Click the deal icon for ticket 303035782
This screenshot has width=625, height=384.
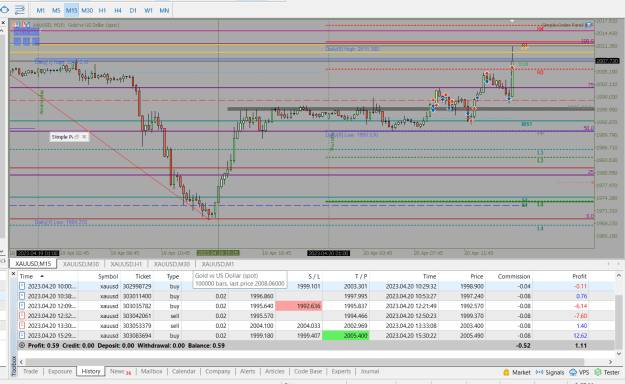coord(22,306)
